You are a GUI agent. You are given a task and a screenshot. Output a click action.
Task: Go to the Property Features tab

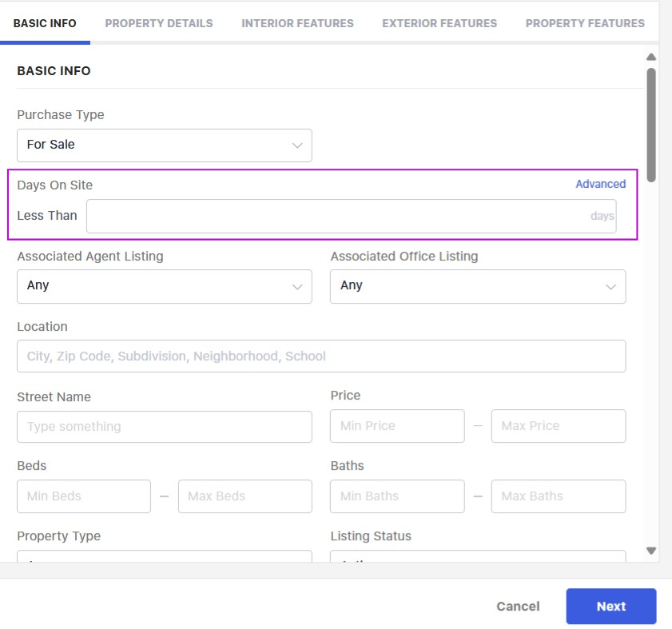coord(585,23)
